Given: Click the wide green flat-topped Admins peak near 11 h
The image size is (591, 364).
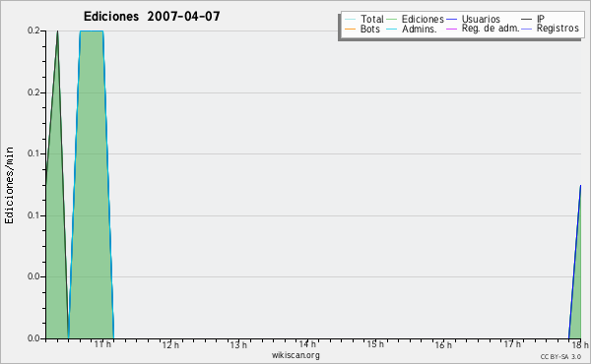Looking at the screenshot, I should (92, 184).
